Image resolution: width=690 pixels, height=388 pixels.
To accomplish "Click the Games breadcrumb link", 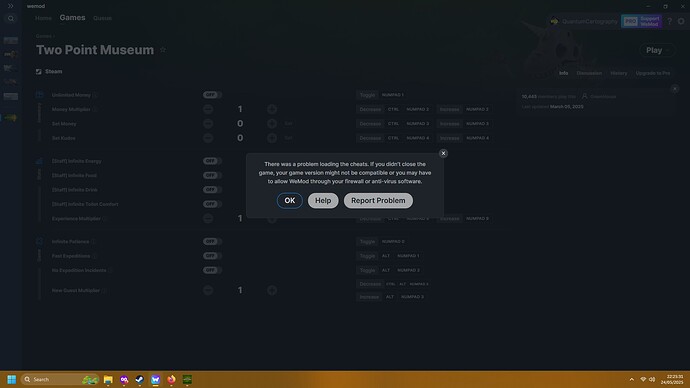I will pyautogui.click(x=43, y=36).
